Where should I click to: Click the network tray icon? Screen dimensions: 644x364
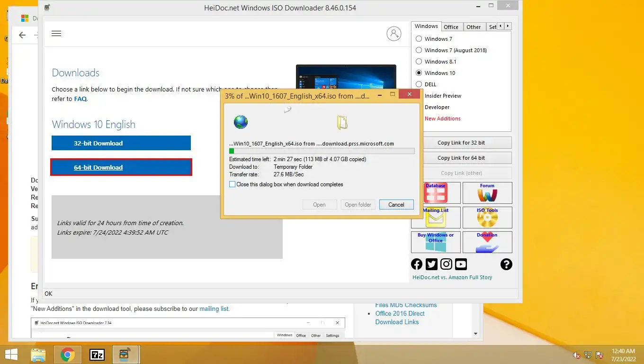click(588, 355)
